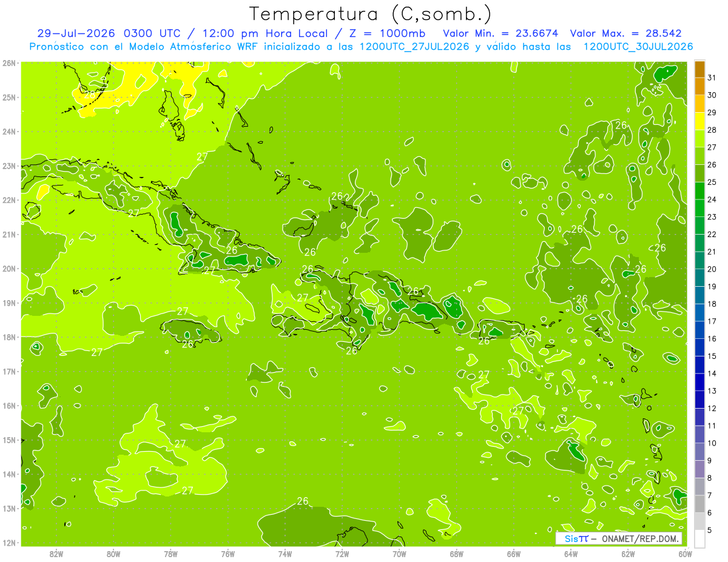728x562 pixels.
Task: Click the blue 'Sisπ' logo text
Action: [576, 539]
